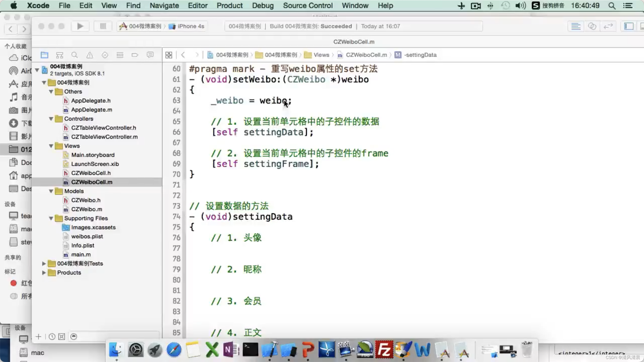
Task: Open the Report navigator speech-bubble icon
Action: coord(150,55)
